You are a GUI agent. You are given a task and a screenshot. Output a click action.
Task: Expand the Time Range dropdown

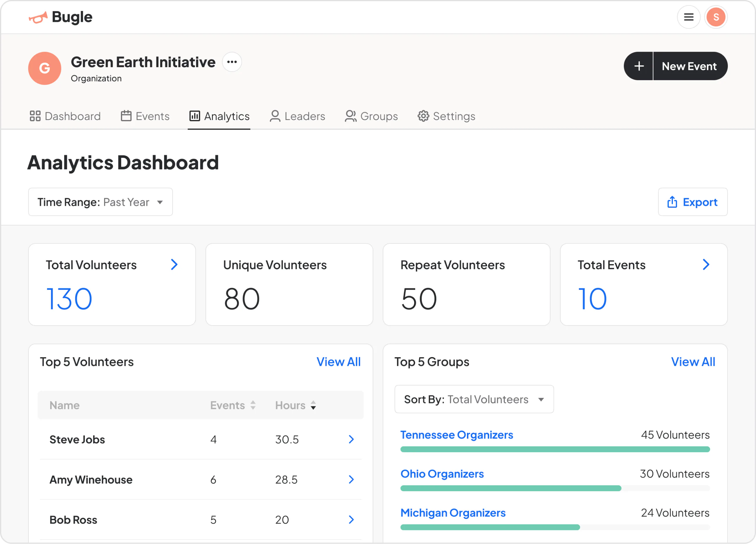click(100, 202)
